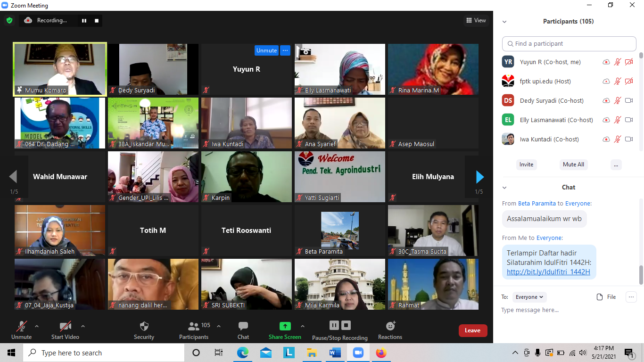Pause the recording in top bar
The image size is (644, 362).
[84, 20]
